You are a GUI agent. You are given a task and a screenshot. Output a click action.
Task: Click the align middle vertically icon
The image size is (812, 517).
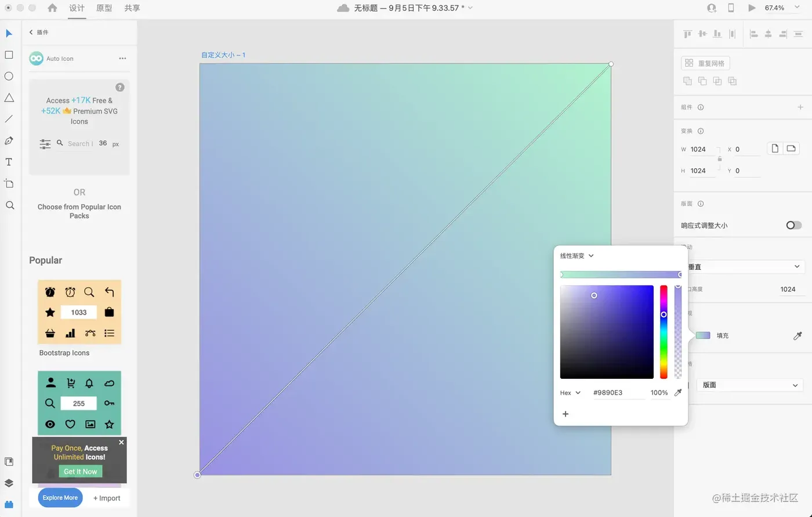(x=703, y=34)
